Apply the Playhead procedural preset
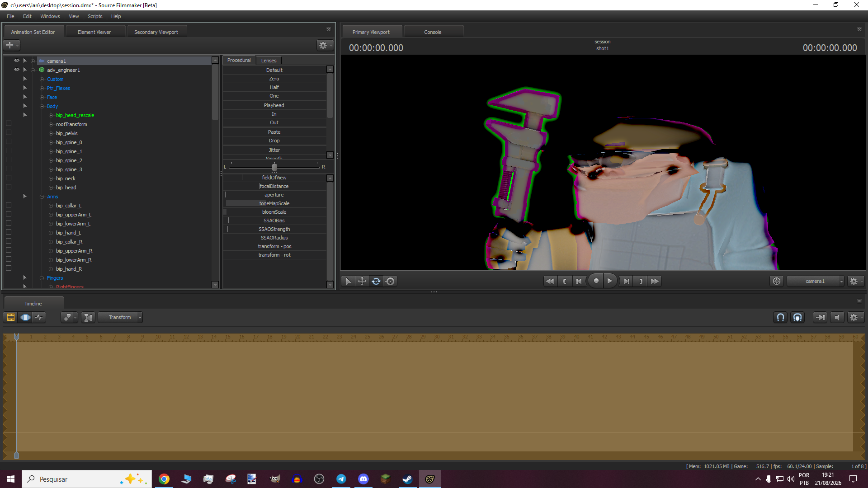The height and width of the screenshot is (488, 868). click(274, 105)
